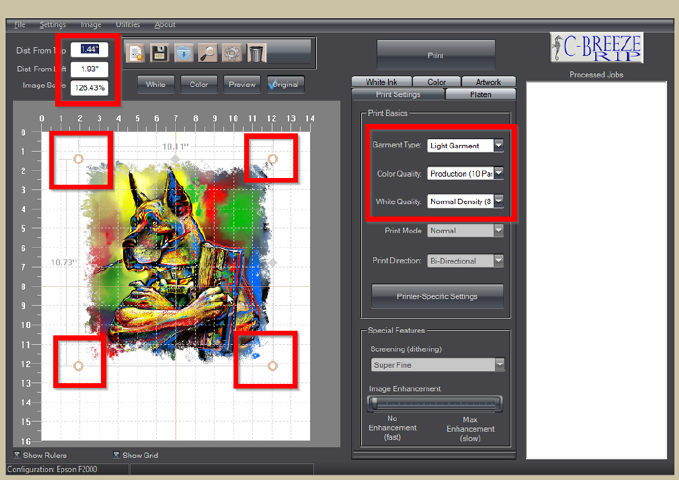Toggle the Show Rulers checkbox
This screenshot has width=679, height=480.
(17, 454)
